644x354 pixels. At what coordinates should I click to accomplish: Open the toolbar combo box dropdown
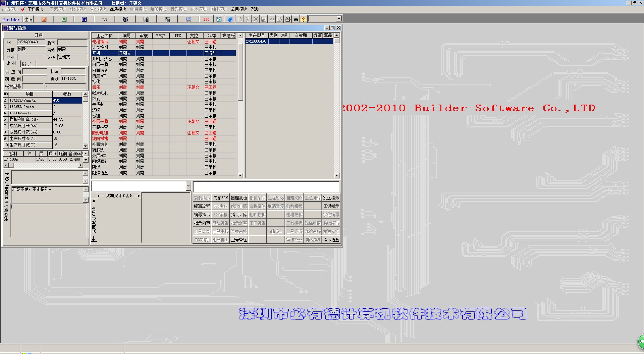[x=339, y=19]
